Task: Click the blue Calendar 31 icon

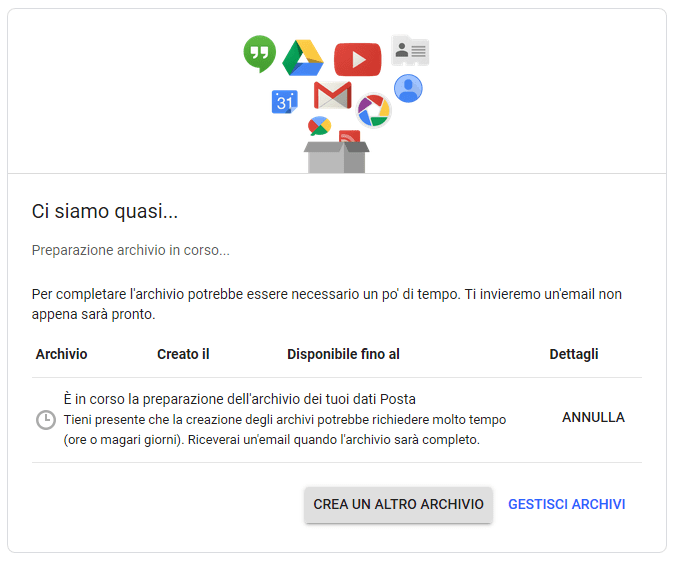Action: pyautogui.click(x=285, y=102)
